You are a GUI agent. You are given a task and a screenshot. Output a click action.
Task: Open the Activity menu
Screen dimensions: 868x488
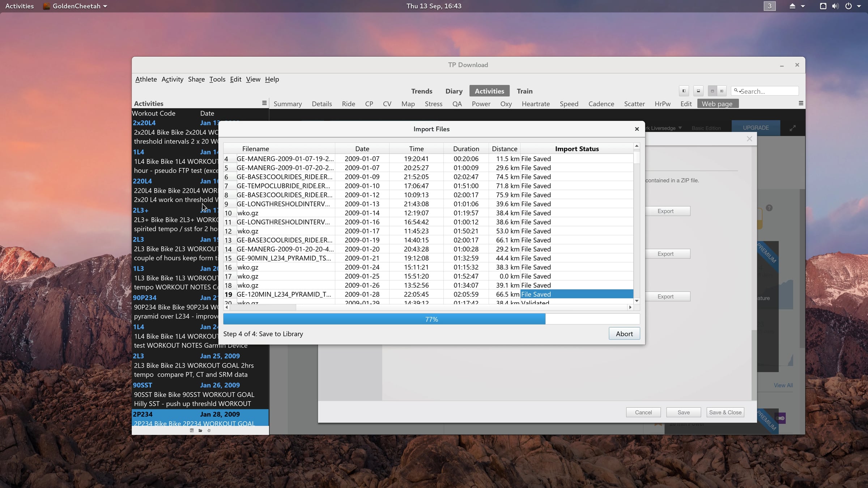(x=173, y=79)
